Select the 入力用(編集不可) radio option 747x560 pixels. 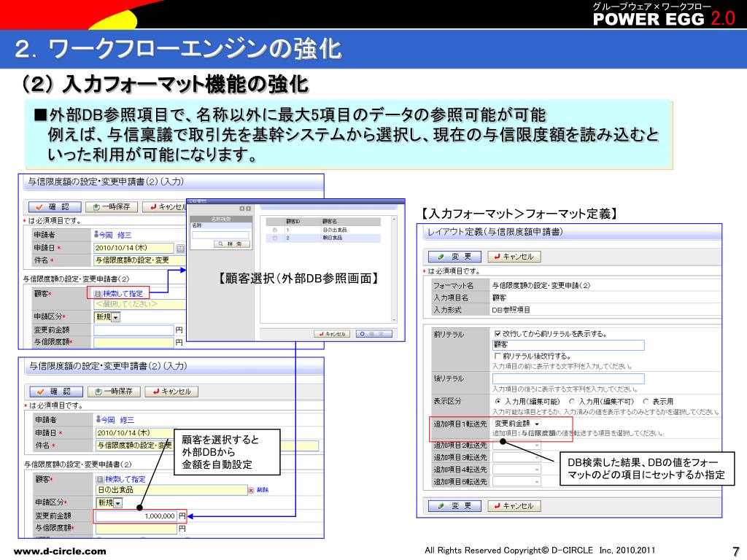pos(572,402)
